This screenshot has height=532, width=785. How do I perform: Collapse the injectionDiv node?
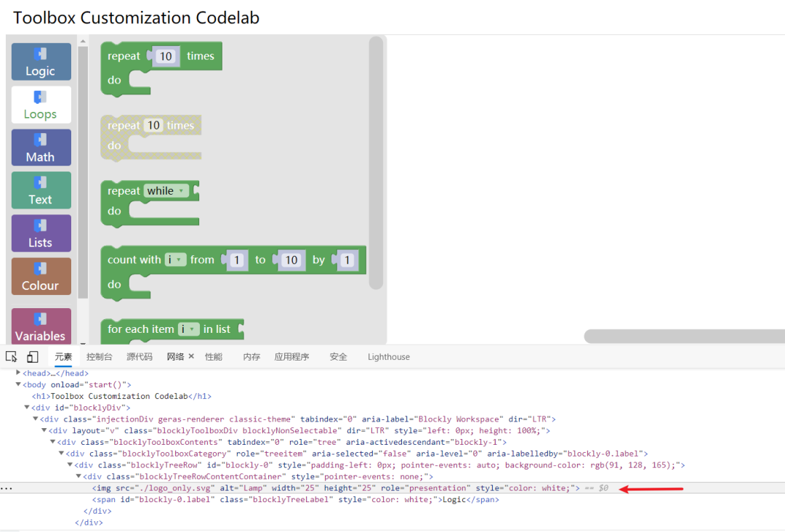pyautogui.click(x=36, y=419)
